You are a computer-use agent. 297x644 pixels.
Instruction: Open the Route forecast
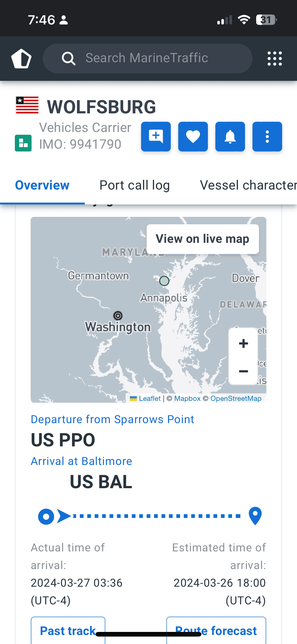click(216, 631)
